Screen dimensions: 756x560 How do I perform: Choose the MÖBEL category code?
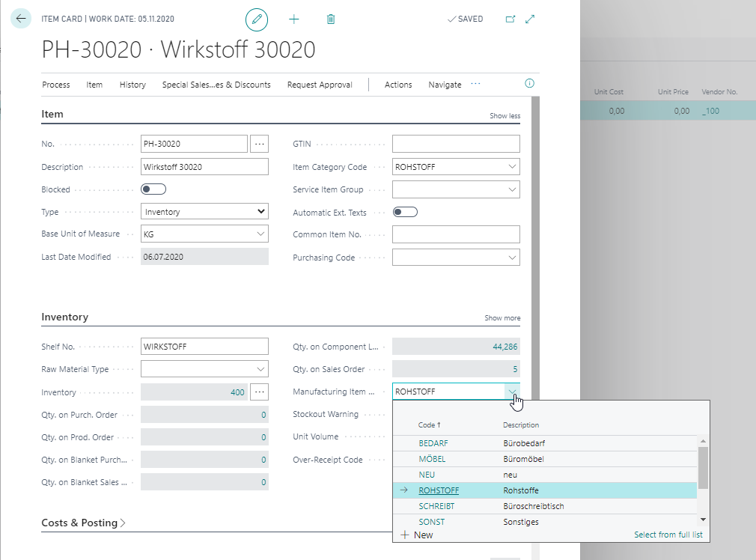pyautogui.click(x=432, y=459)
